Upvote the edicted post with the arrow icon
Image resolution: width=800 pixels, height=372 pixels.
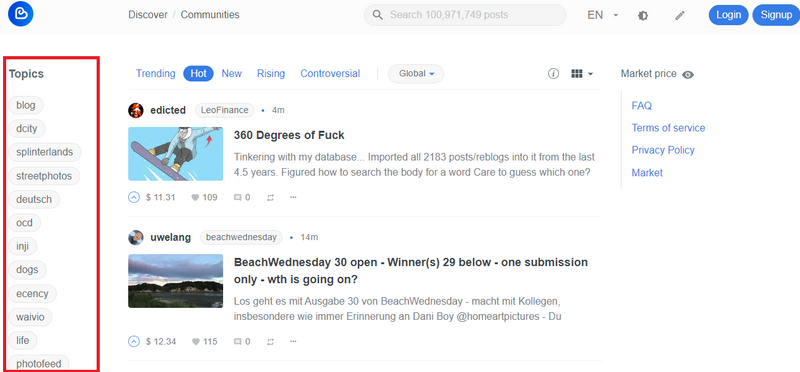coord(134,197)
